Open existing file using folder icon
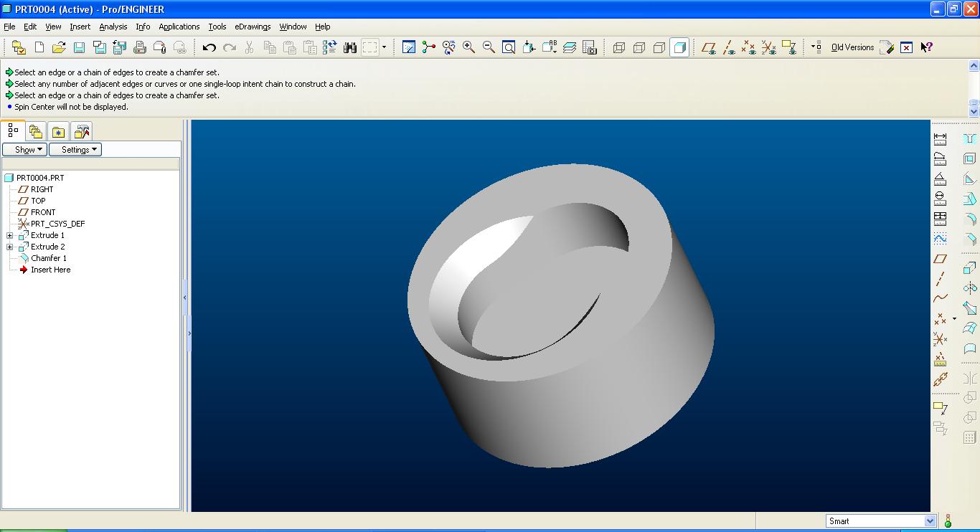The width and height of the screenshot is (980, 532). [59, 47]
